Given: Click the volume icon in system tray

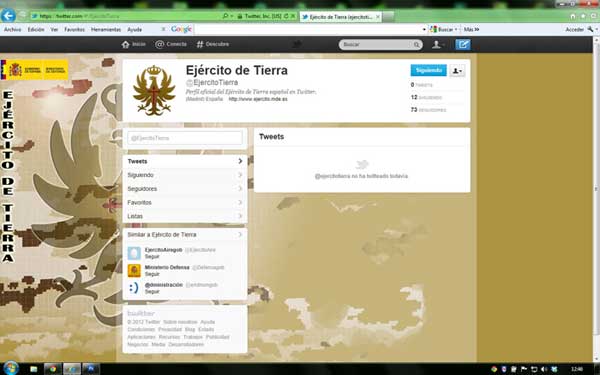Looking at the screenshot, I should click(x=543, y=369).
